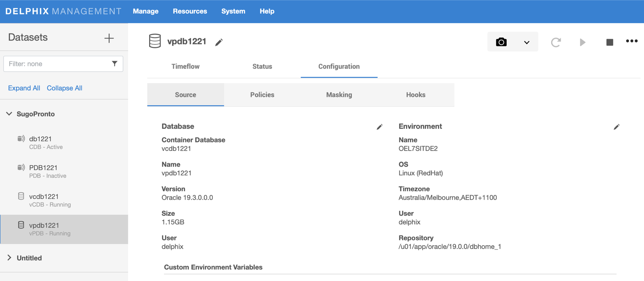Open the System menu
This screenshot has height=281, width=644.
point(233,11)
